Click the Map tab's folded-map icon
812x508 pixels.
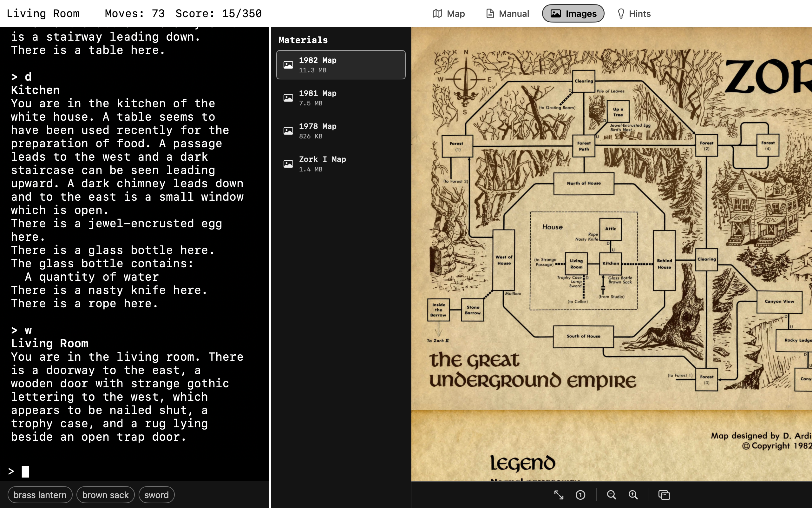[x=437, y=13]
